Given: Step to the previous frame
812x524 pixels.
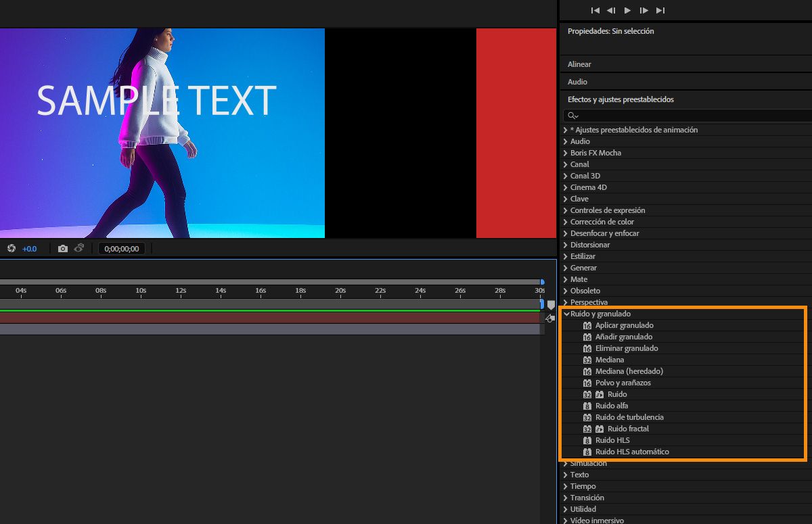Looking at the screenshot, I should 611,10.
